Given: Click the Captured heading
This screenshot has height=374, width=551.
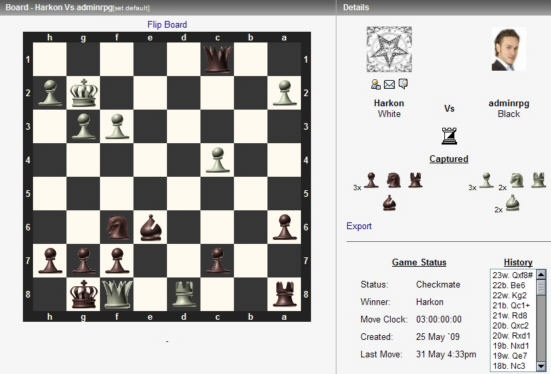Looking at the screenshot, I should pyautogui.click(x=449, y=159).
